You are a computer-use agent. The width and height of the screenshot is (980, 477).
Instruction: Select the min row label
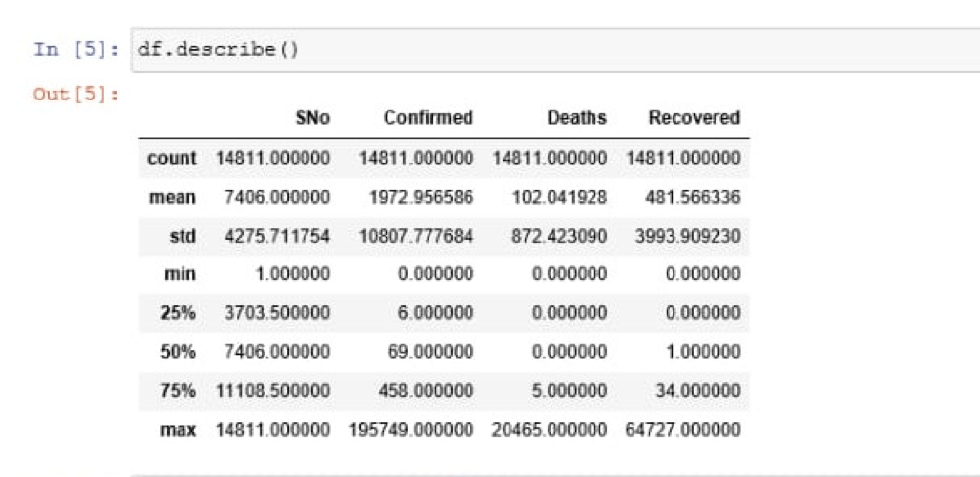[x=180, y=274]
